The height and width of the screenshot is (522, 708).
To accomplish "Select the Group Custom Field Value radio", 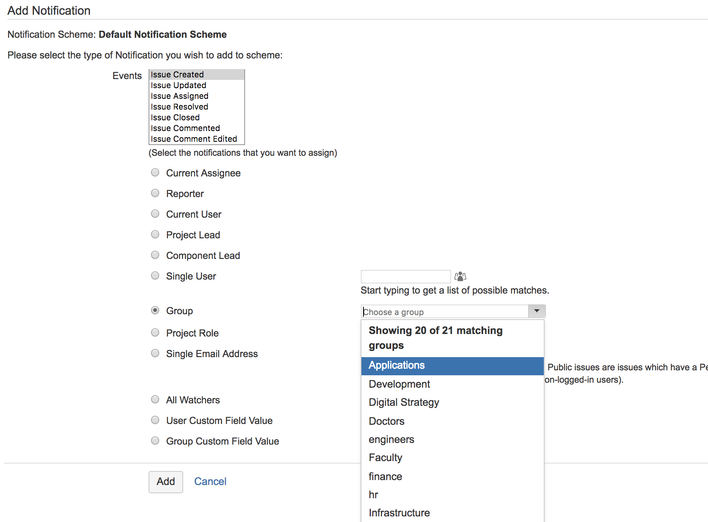I will (155, 440).
